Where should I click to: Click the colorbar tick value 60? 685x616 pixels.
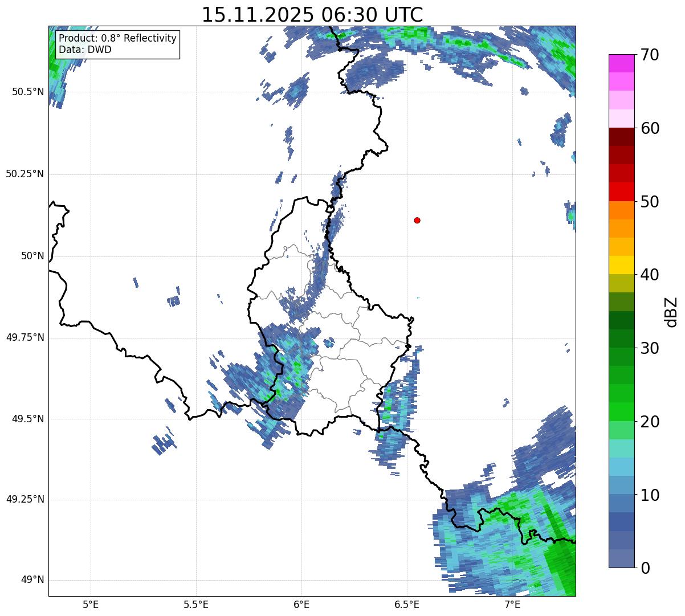[x=649, y=128]
